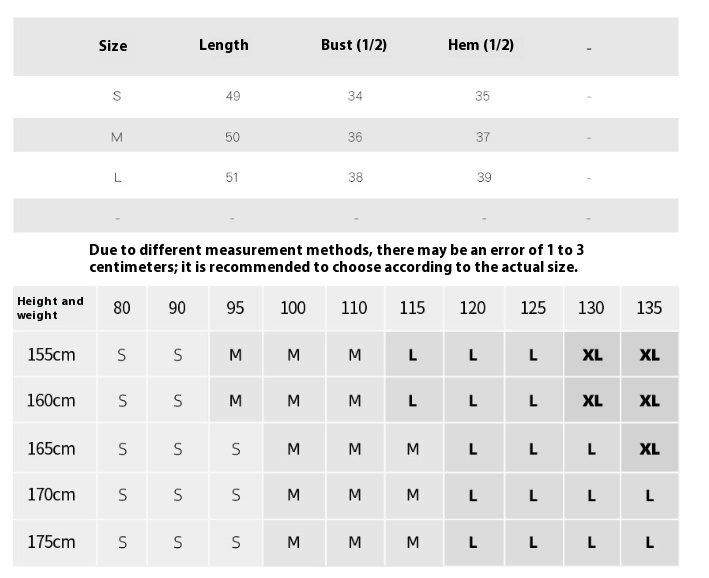
Task: Click the Size column header
Action: [113, 46]
